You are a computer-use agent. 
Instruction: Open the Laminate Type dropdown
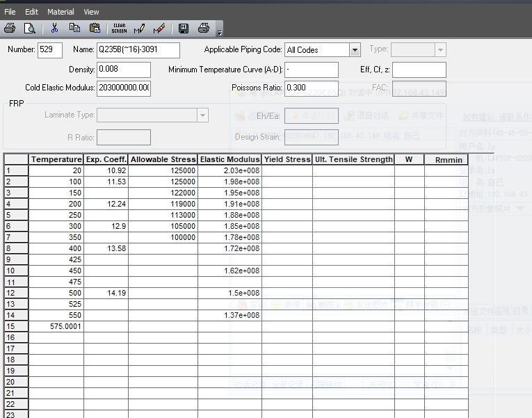(202, 115)
